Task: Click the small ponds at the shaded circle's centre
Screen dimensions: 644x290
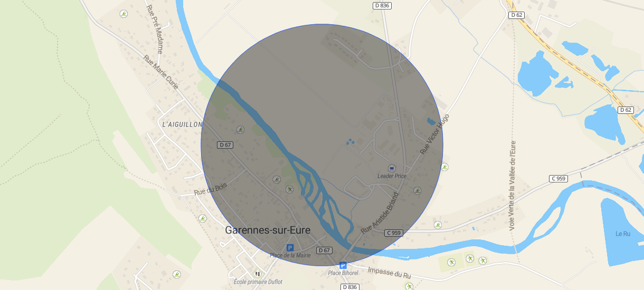Action: pos(349,142)
